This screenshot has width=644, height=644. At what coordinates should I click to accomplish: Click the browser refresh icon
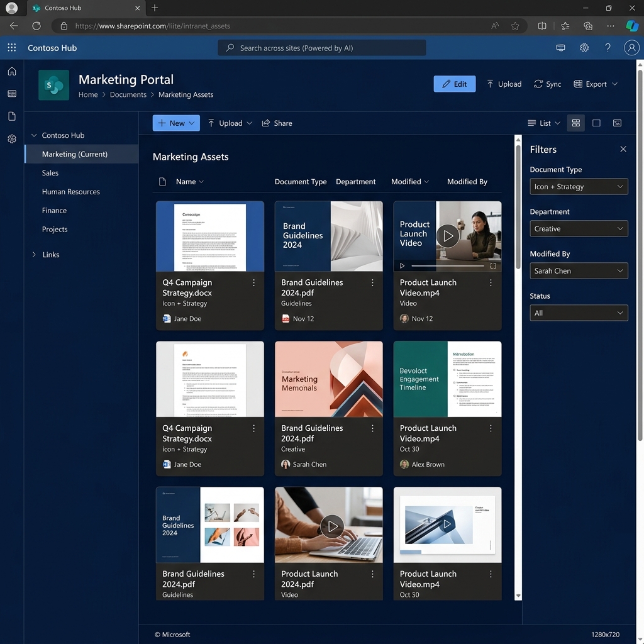coord(36,26)
